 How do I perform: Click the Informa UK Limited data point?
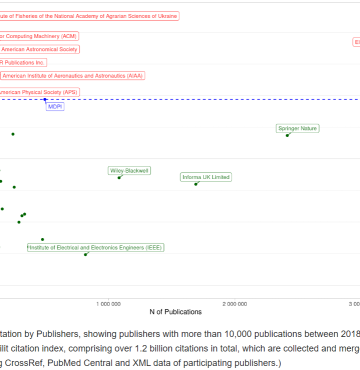[x=196, y=184]
